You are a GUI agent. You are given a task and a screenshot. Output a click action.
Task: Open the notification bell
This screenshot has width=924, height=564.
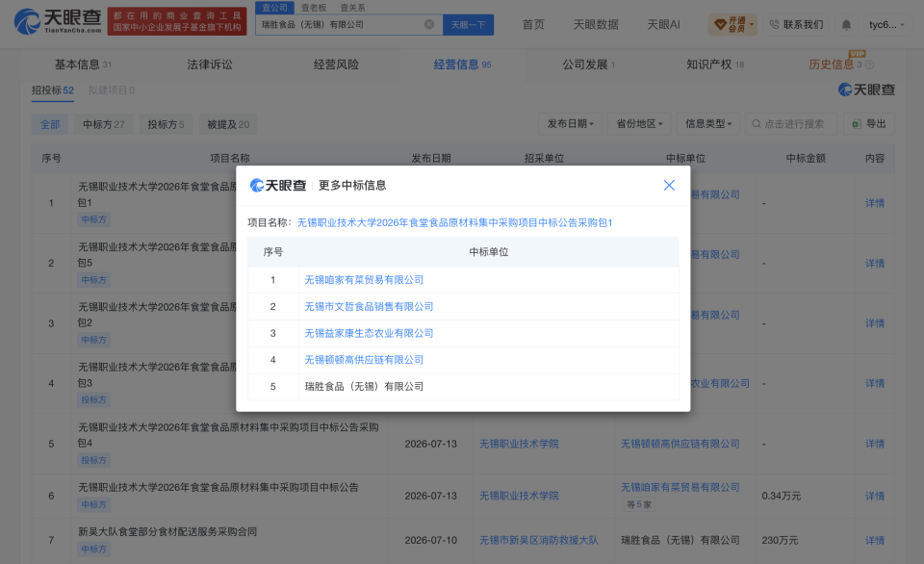846,25
